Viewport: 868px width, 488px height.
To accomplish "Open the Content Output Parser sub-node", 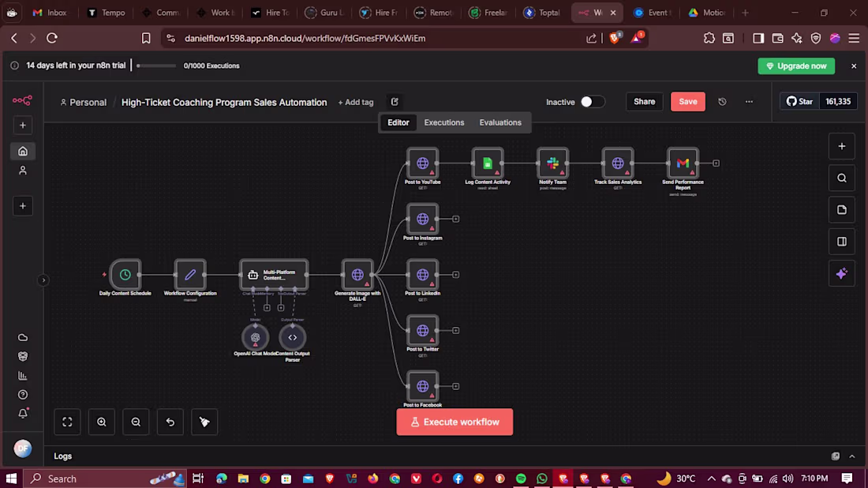I will pyautogui.click(x=292, y=337).
